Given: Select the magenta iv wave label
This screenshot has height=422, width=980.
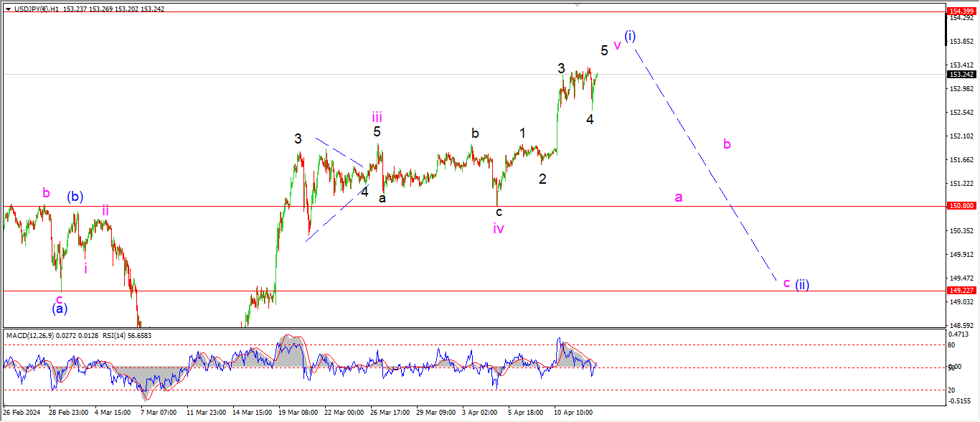Looking at the screenshot, I should (x=499, y=228).
